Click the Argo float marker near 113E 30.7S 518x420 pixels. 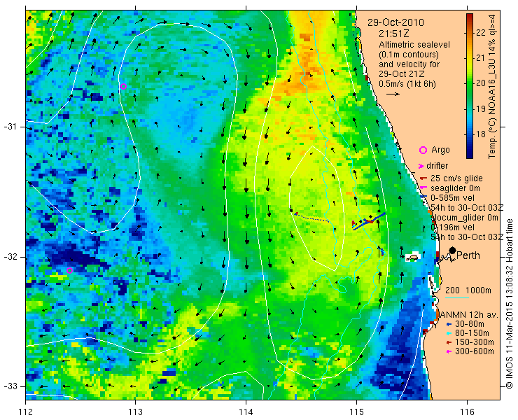pyautogui.click(x=124, y=87)
